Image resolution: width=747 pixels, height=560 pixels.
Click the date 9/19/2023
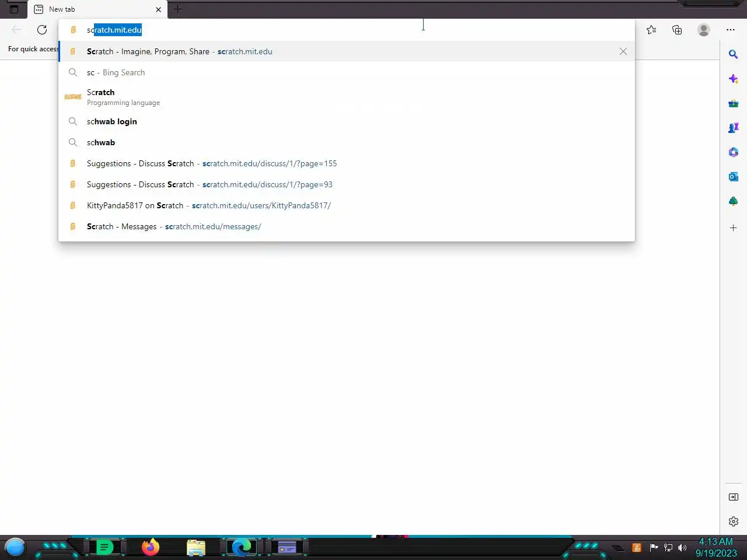click(716, 553)
